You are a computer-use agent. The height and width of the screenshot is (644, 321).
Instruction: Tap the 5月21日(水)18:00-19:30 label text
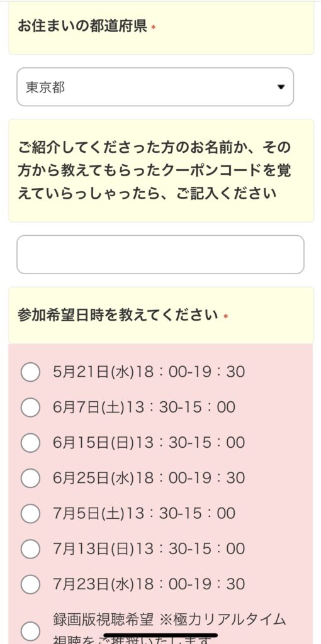point(149,372)
